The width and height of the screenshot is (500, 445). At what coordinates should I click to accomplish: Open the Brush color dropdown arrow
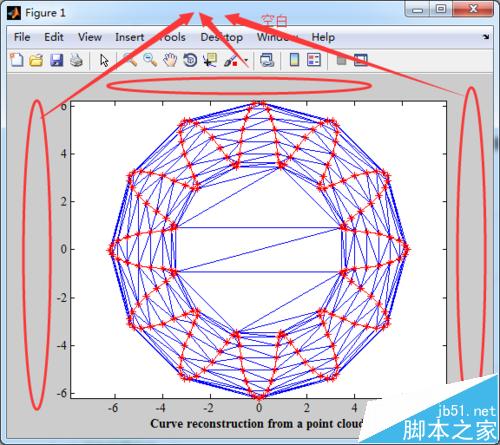pyautogui.click(x=246, y=60)
